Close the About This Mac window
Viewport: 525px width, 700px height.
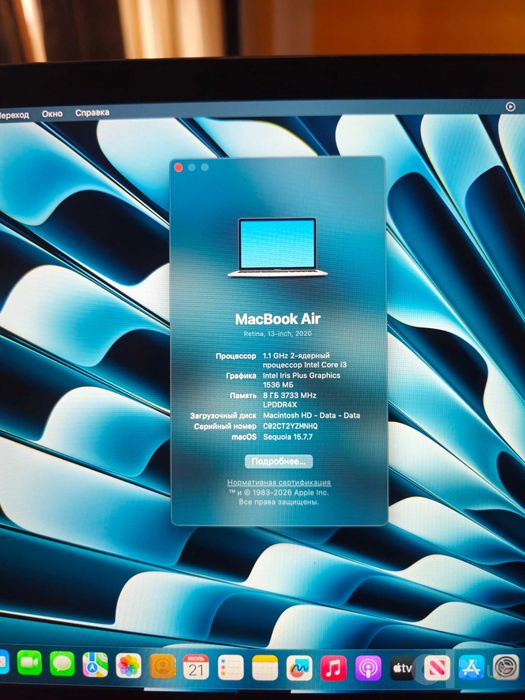tap(179, 167)
